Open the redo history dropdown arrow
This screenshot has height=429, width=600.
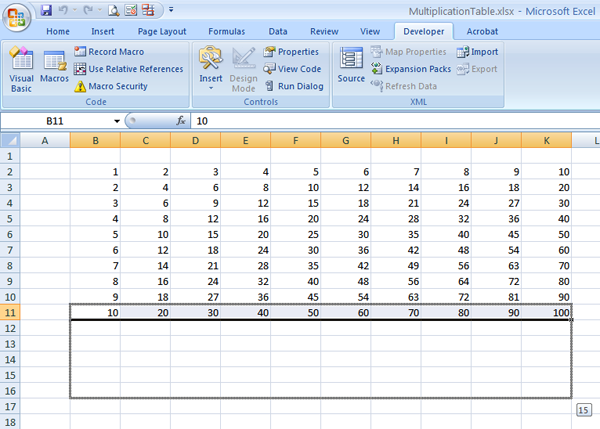point(99,10)
